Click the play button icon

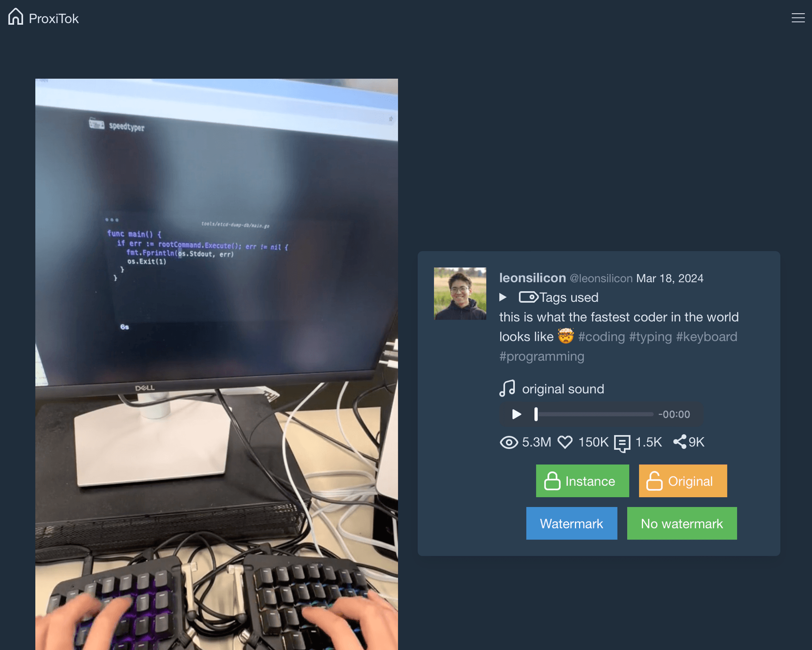pyautogui.click(x=516, y=414)
